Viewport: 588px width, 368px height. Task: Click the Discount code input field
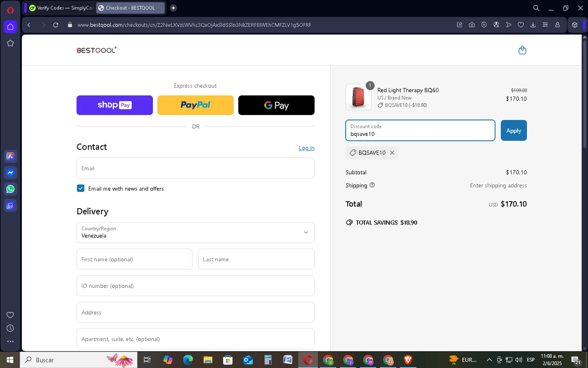coord(420,131)
